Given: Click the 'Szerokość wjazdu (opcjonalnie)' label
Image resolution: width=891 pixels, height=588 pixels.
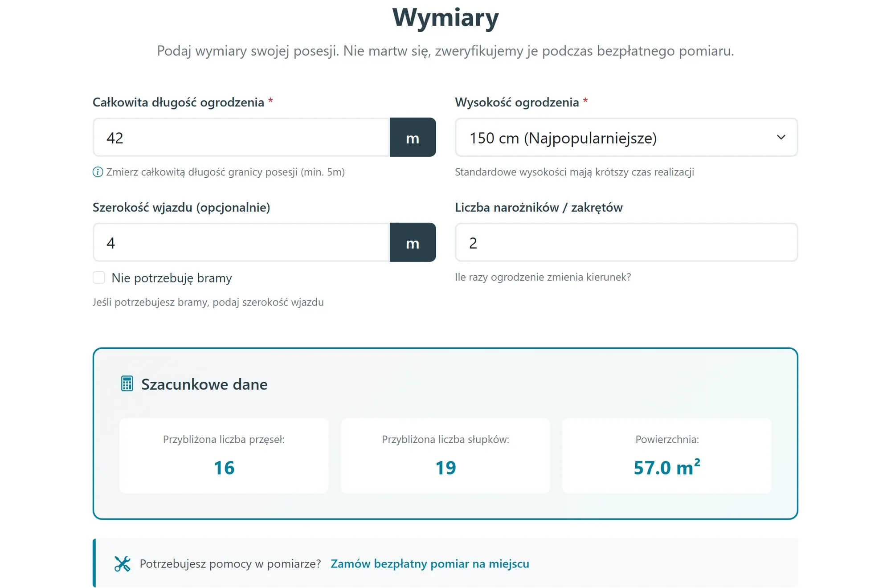Looking at the screenshot, I should click(181, 208).
